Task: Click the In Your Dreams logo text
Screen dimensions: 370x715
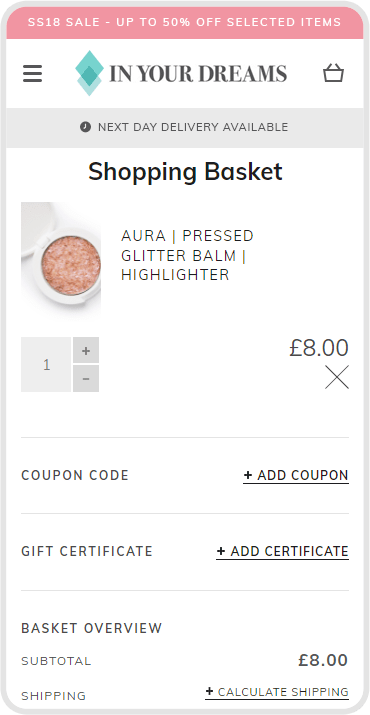Action: (x=198, y=73)
